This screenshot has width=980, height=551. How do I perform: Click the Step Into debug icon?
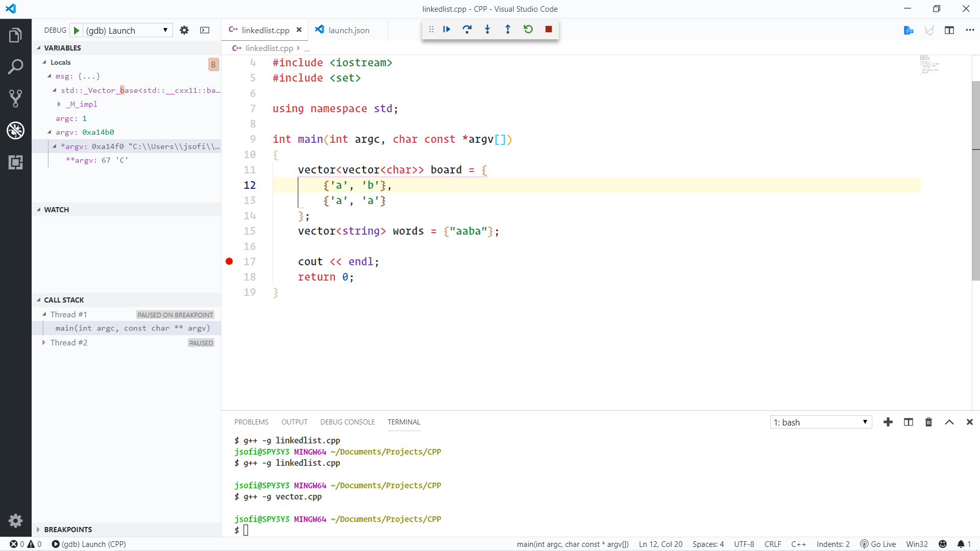pyautogui.click(x=487, y=30)
